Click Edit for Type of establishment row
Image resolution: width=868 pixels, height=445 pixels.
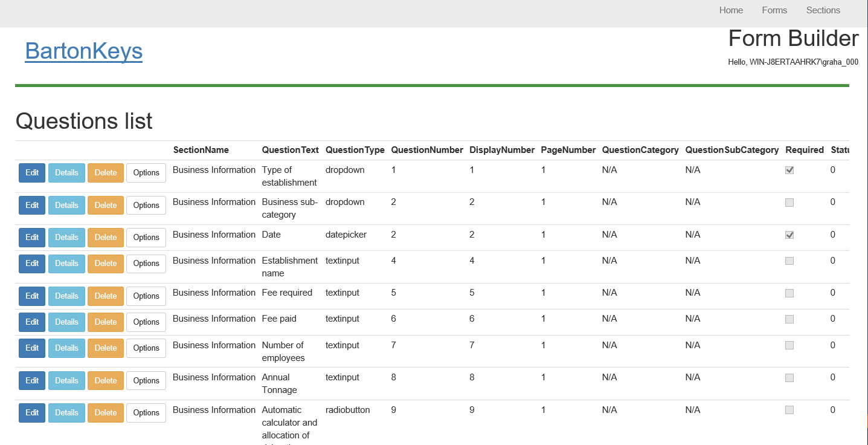(32, 173)
